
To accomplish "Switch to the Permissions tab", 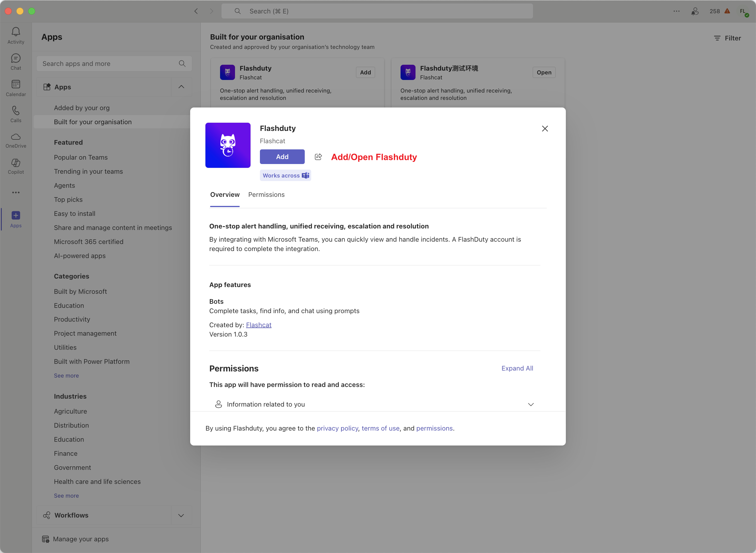I will pos(266,194).
